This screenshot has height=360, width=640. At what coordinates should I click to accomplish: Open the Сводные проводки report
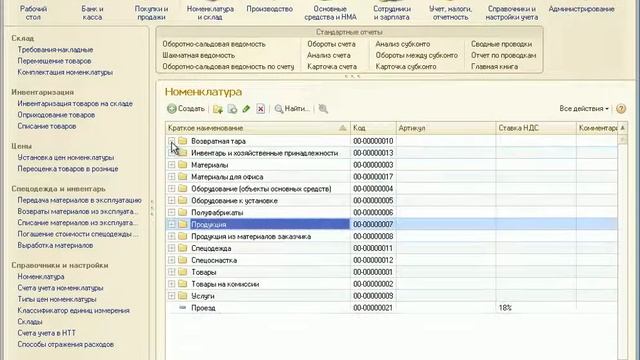click(501, 44)
